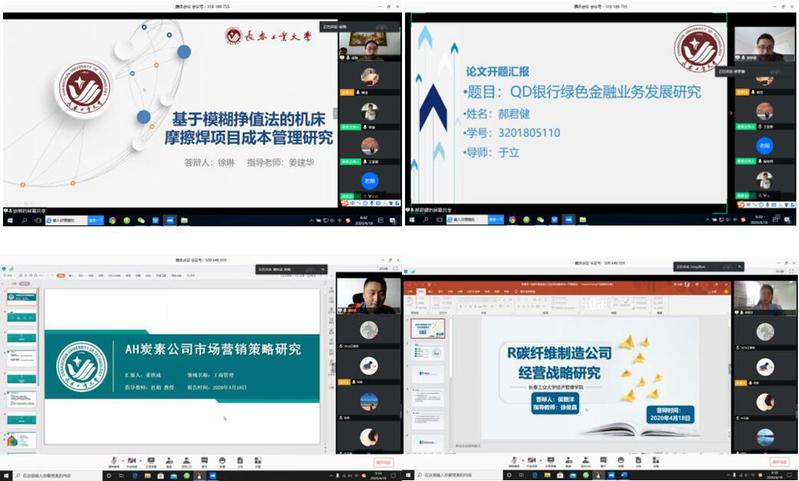The width and height of the screenshot is (799, 481).
Task: Click Windows search box below AH炭素 meeting
Action: (50, 475)
